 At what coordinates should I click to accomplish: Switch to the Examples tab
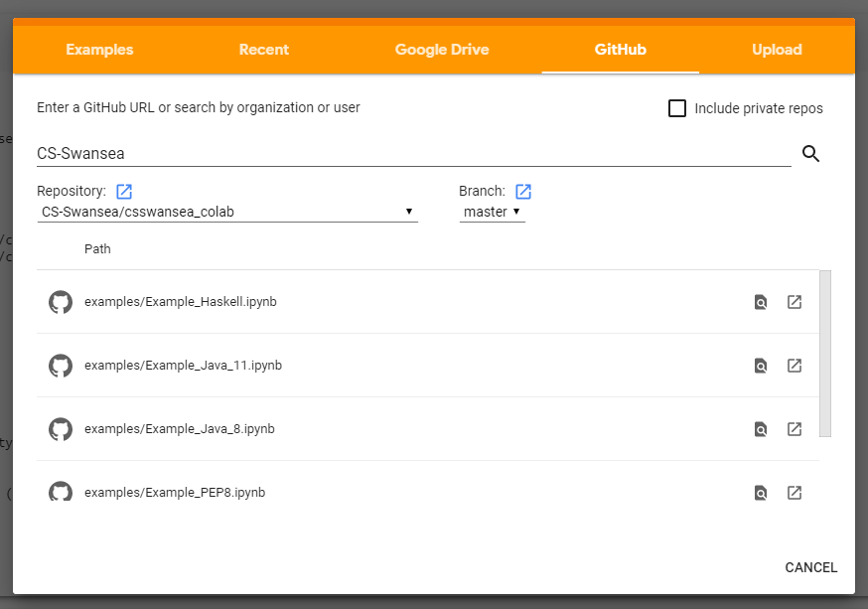coord(99,50)
